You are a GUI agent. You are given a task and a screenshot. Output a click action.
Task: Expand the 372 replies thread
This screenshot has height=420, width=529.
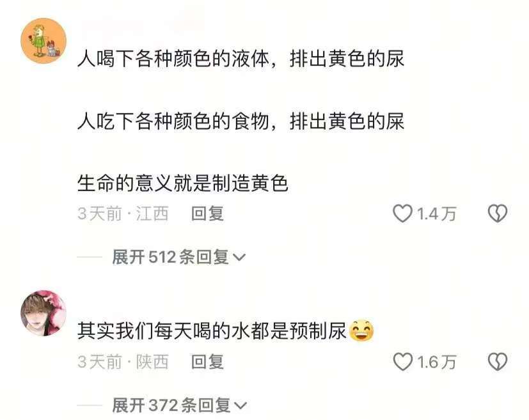click(180, 405)
